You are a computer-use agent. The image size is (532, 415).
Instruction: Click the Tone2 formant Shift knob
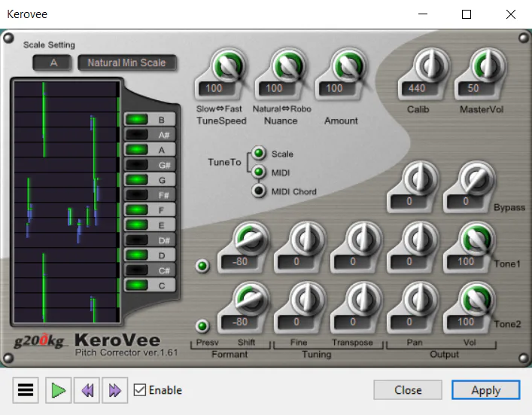point(251,300)
